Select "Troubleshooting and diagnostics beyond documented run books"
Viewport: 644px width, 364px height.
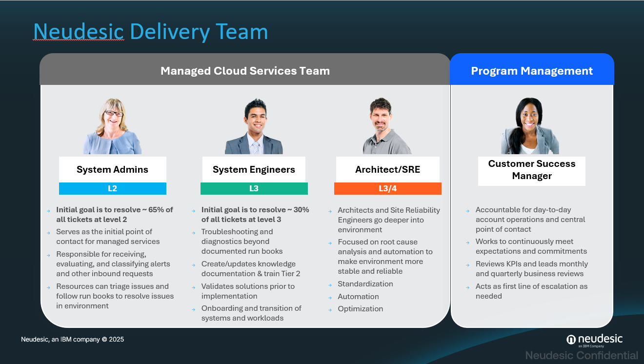click(242, 242)
